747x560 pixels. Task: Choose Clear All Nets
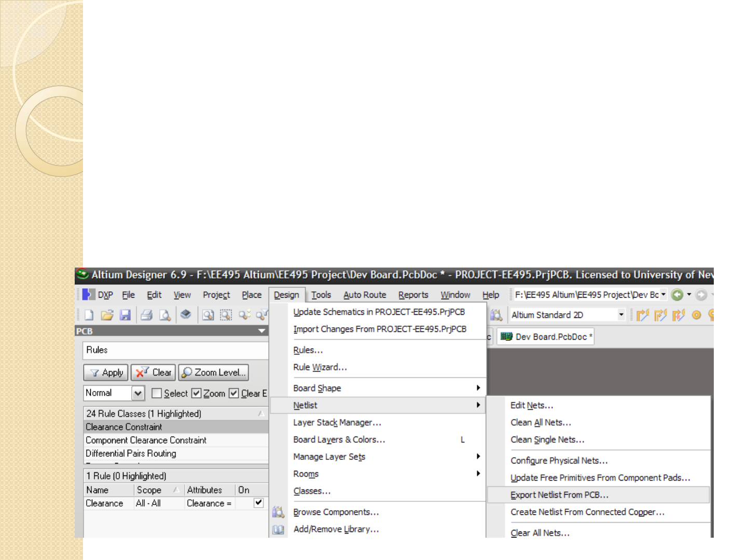(599, 533)
